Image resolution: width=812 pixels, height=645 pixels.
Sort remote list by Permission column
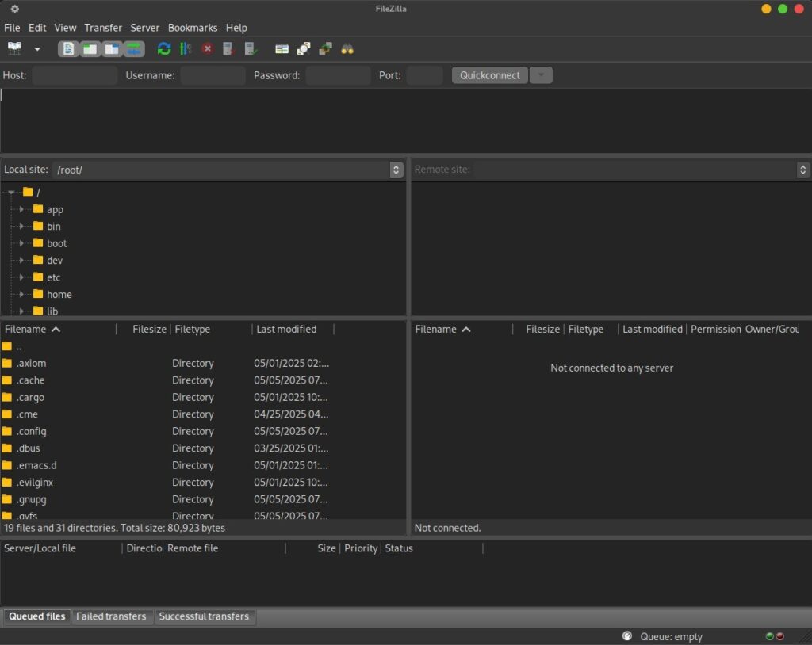(714, 329)
